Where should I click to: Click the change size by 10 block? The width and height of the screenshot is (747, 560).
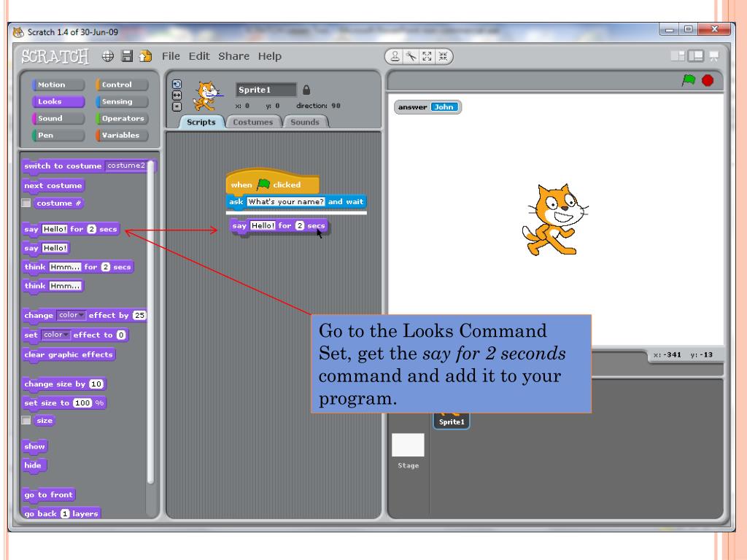coord(64,384)
